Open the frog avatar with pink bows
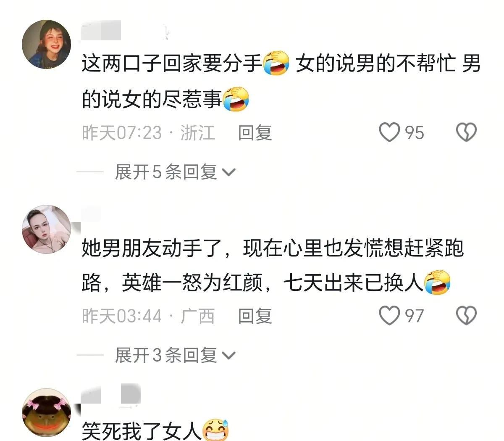 (46, 413)
